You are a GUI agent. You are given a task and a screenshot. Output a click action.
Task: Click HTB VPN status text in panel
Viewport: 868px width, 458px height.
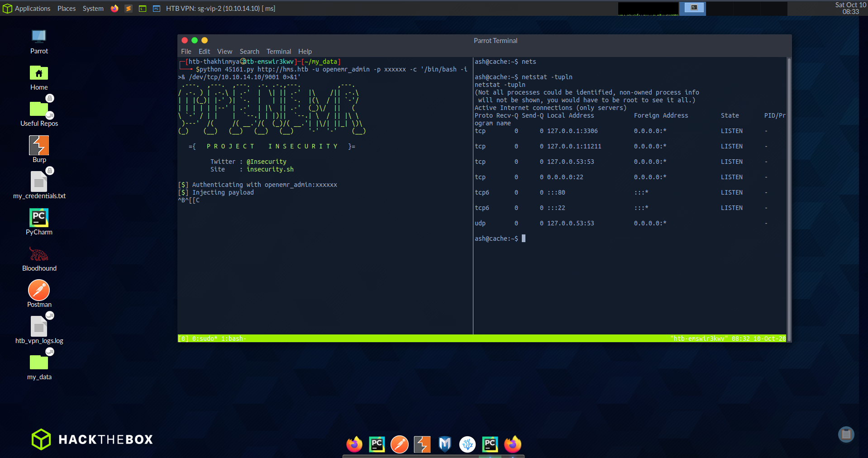point(220,8)
